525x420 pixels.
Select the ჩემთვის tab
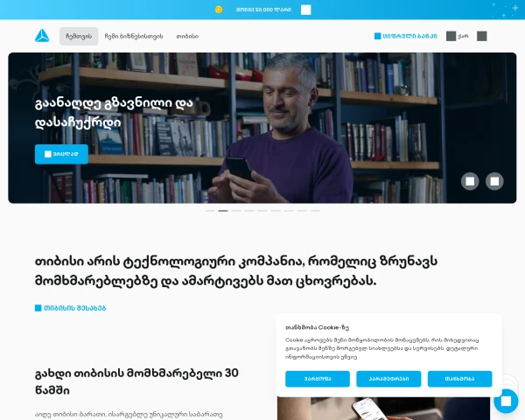click(79, 36)
